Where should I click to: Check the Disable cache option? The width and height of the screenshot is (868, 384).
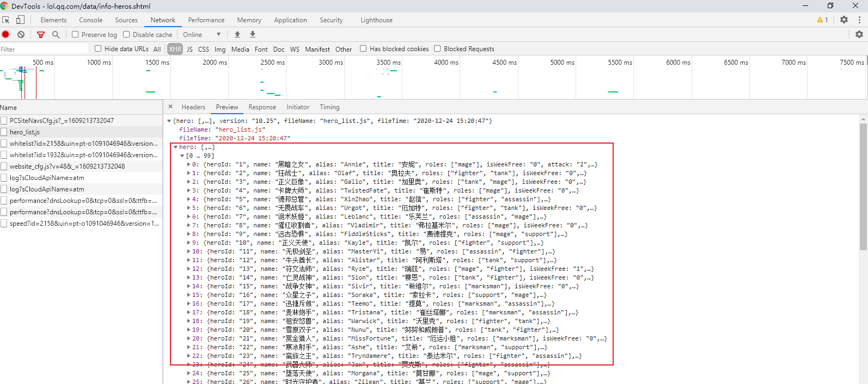[126, 34]
